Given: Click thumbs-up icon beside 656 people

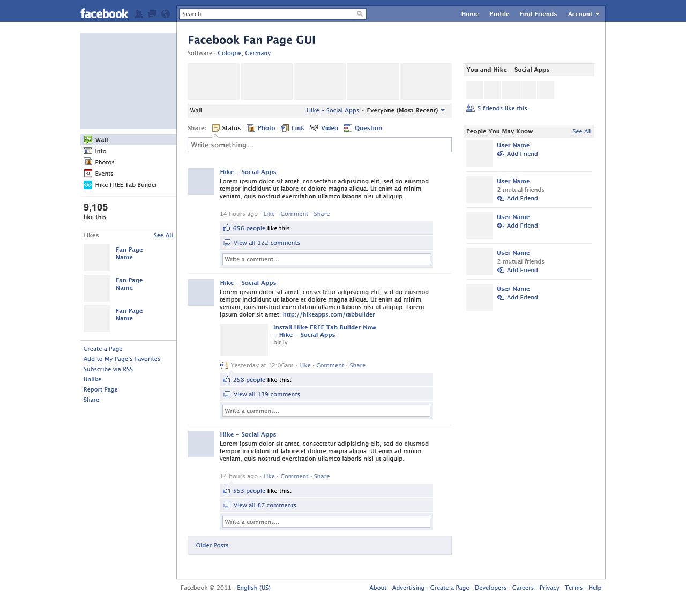Looking at the screenshot, I should tap(227, 228).
